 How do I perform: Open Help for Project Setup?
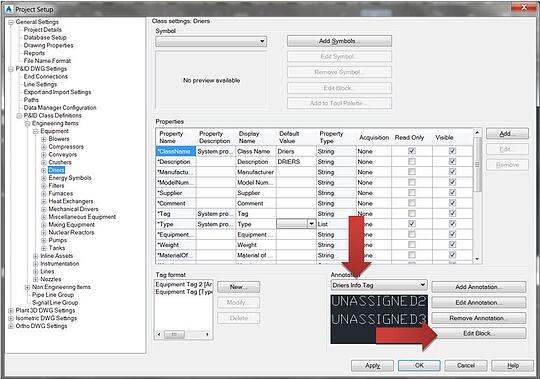pos(512,366)
